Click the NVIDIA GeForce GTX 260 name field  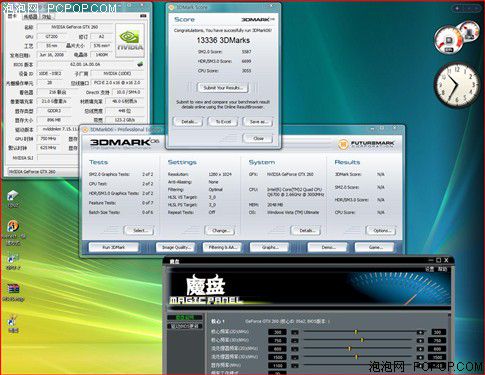tap(75, 27)
